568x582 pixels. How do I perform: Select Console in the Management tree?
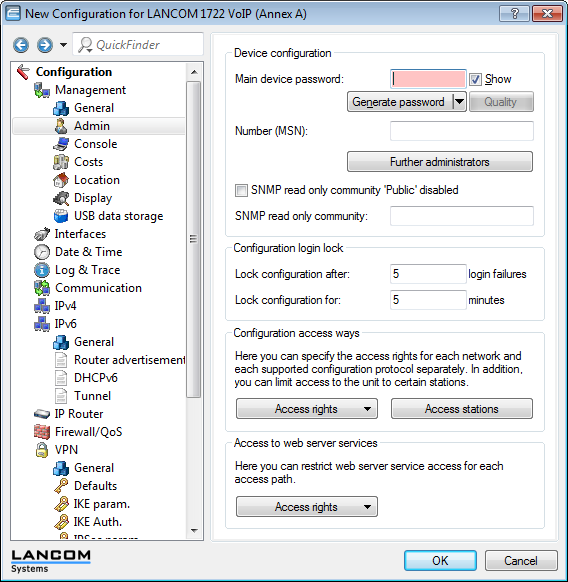coord(95,144)
